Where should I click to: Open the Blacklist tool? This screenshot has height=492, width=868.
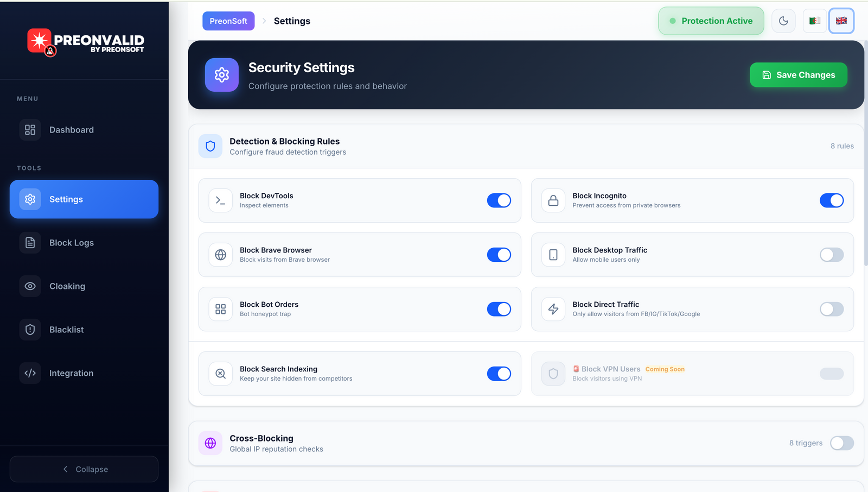click(x=67, y=330)
